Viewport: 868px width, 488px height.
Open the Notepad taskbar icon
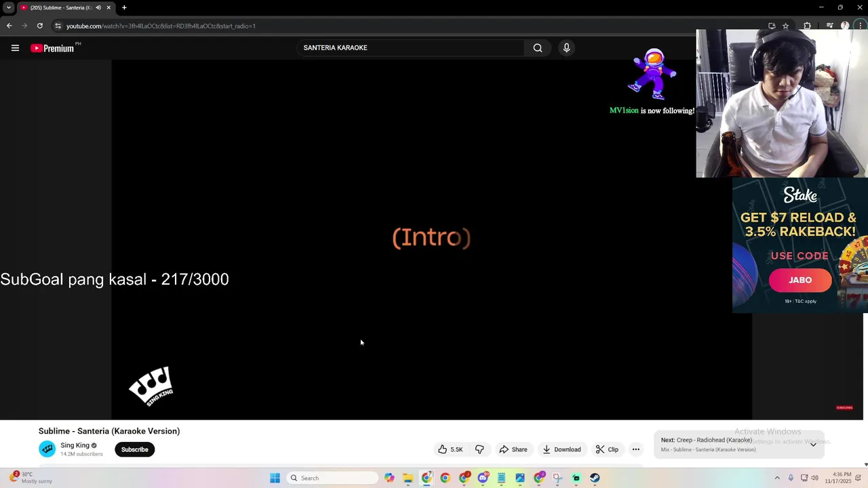point(501,478)
